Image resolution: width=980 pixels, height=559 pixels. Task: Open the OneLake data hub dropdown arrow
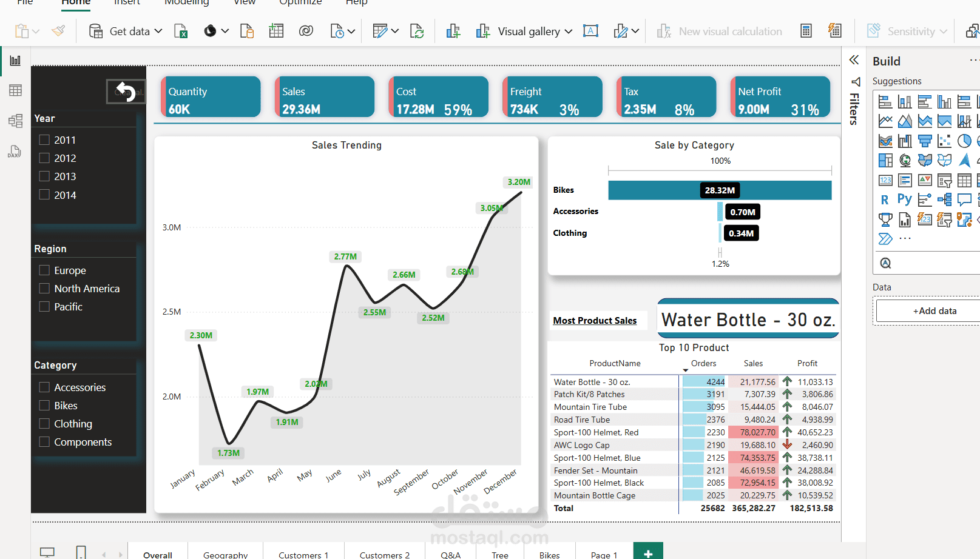pyautogui.click(x=225, y=31)
